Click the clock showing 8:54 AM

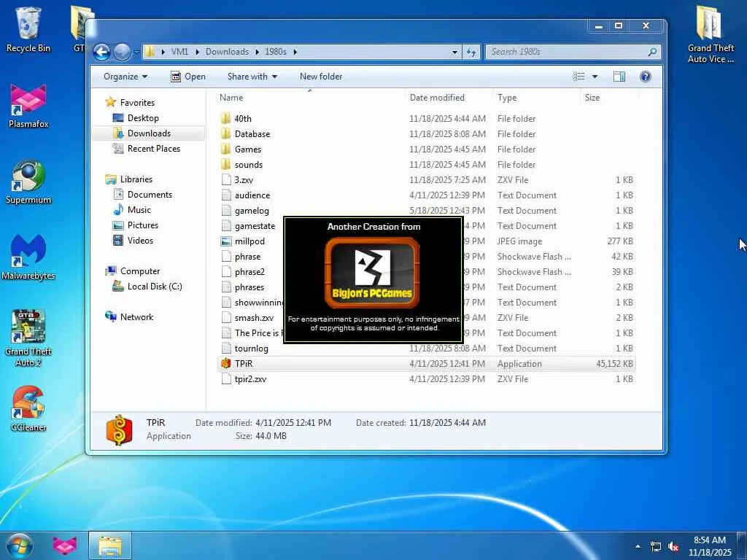(x=709, y=545)
